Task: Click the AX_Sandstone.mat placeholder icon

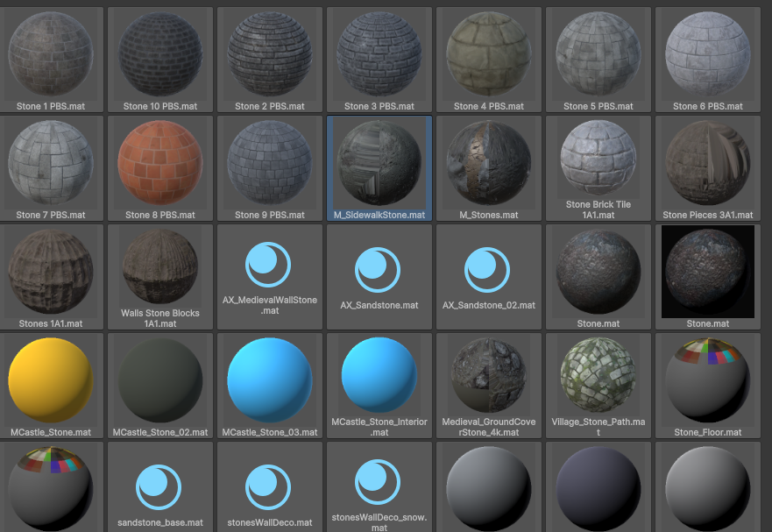Action: coord(378,270)
